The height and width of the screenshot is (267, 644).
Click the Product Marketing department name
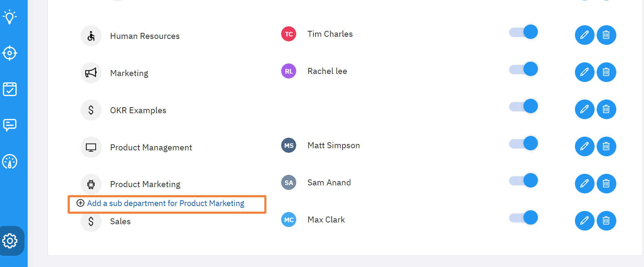(145, 184)
